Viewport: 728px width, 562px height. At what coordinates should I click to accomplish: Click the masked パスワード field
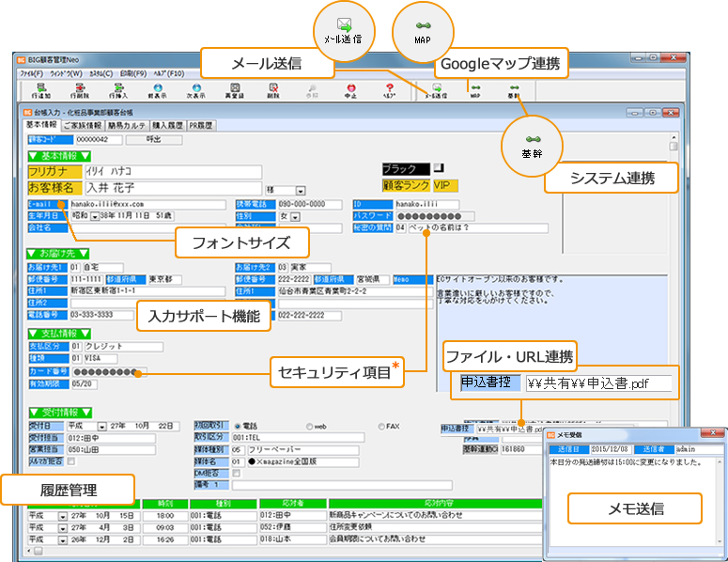(435, 216)
